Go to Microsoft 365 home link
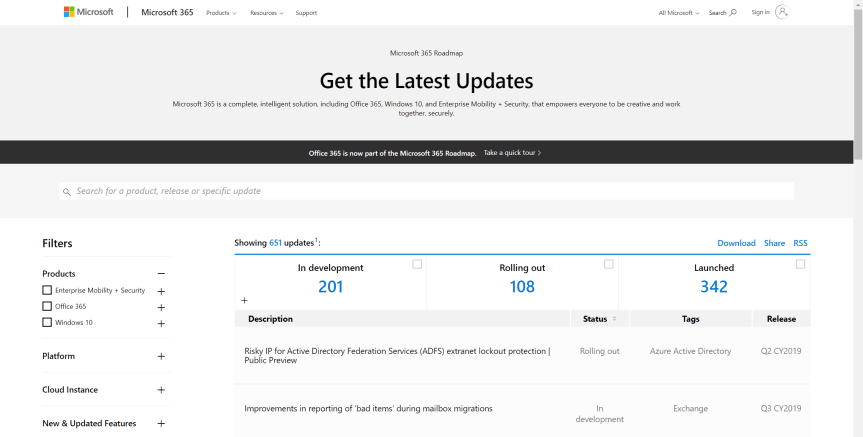 [167, 12]
